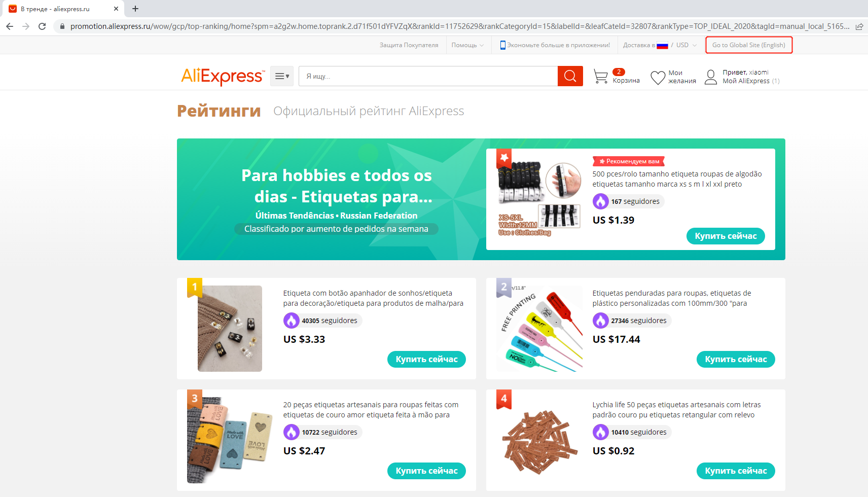Click the user account profile icon
The image size is (868, 497).
(x=711, y=77)
